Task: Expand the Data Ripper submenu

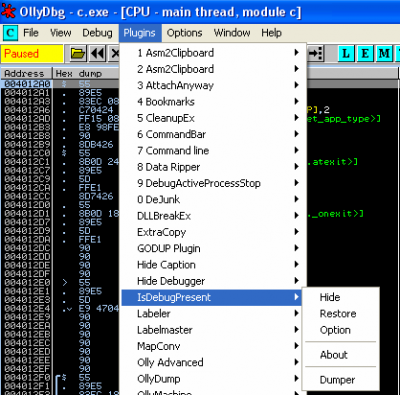Action: [213, 167]
